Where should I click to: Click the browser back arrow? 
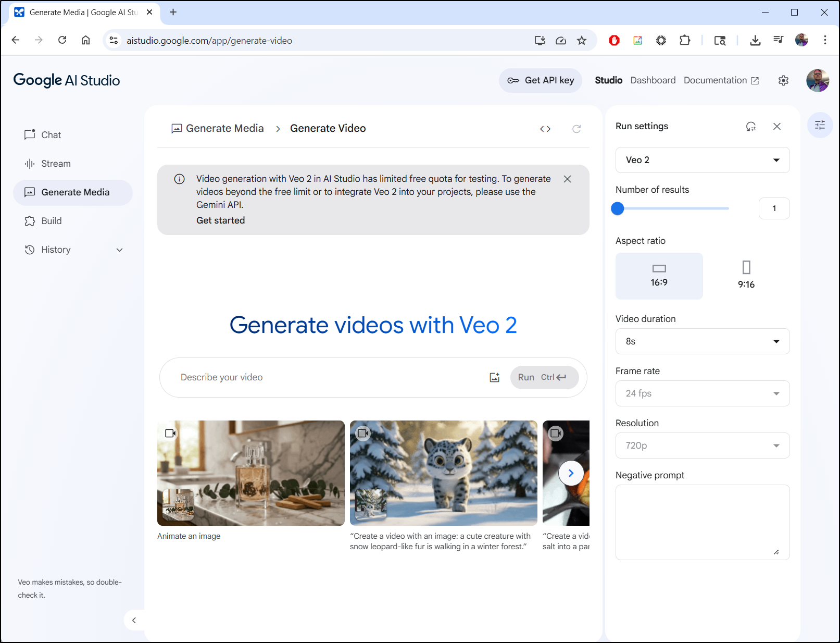tap(16, 40)
